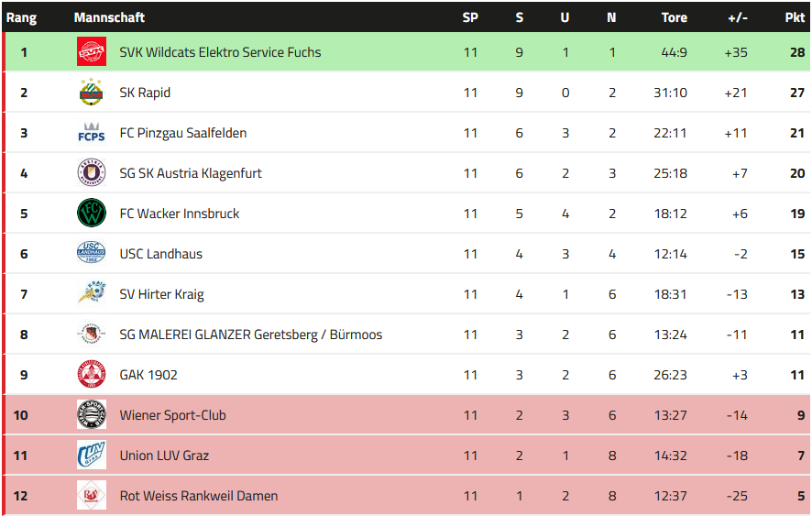
Task: Click the Mannschaft column header
Action: (x=109, y=17)
